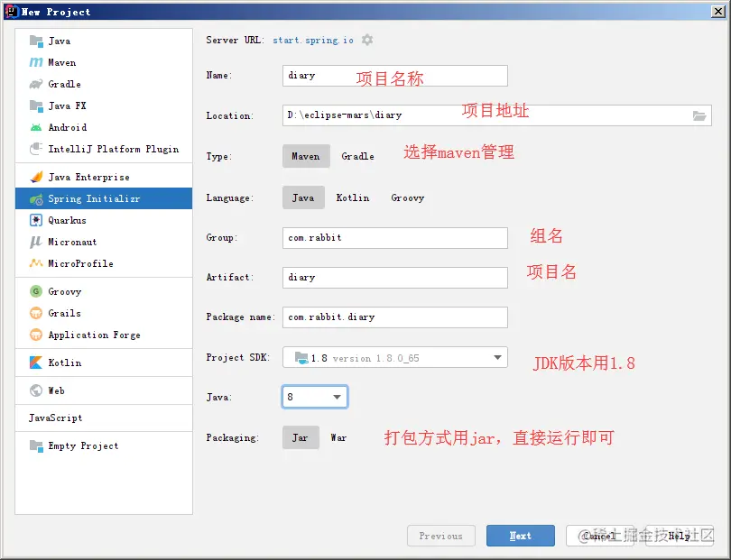731x560 pixels.
Task: Choose the Android robot icon
Action: (x=36, y=127)
